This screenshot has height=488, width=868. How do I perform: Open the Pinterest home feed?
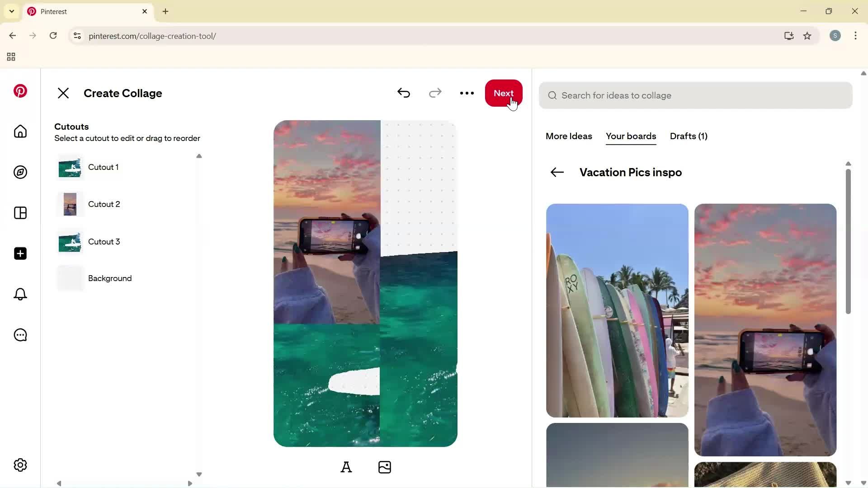[x=20, y=131]
